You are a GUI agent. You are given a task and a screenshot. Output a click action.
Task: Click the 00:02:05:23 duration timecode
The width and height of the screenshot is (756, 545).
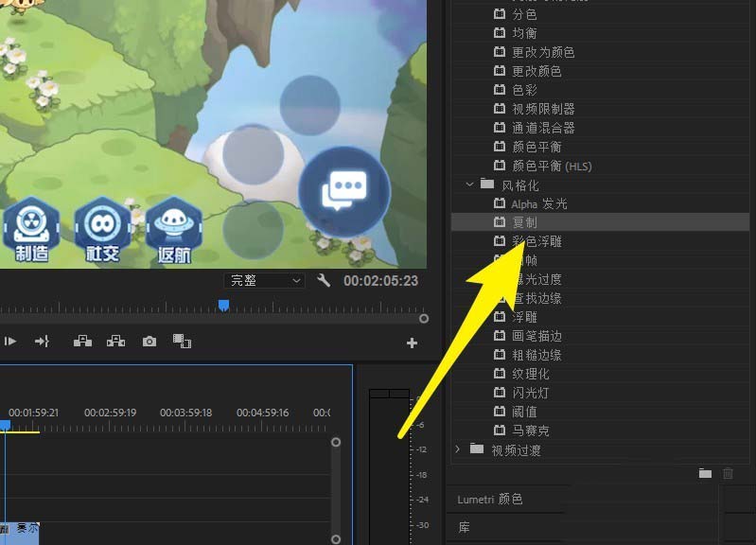(381, 281)
